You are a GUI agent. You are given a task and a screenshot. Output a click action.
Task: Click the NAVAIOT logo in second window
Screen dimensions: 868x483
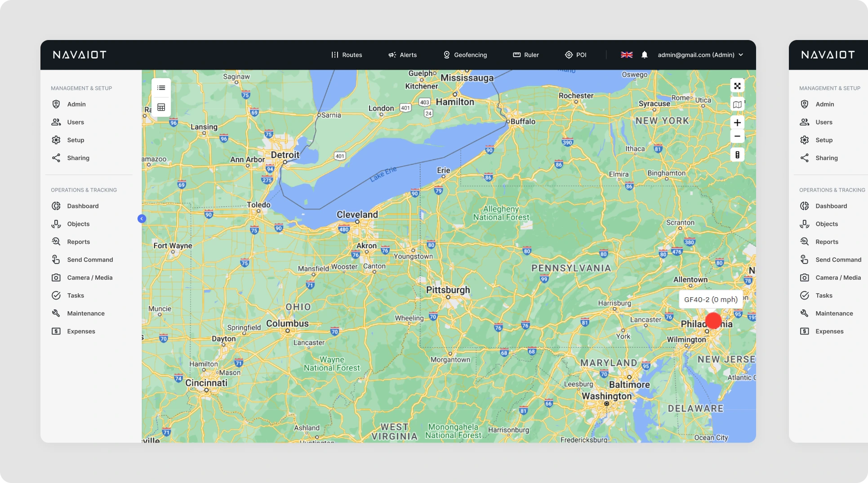[x=828, y=55]
